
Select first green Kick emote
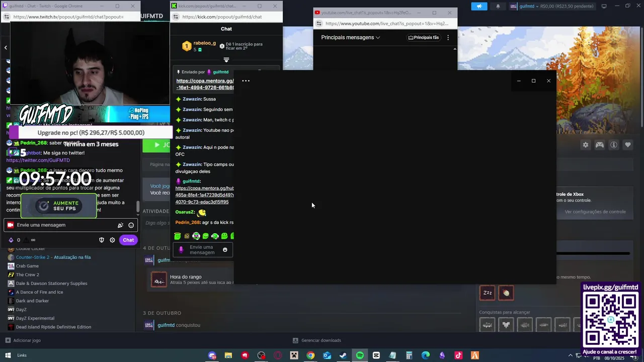tap(177, 236)
